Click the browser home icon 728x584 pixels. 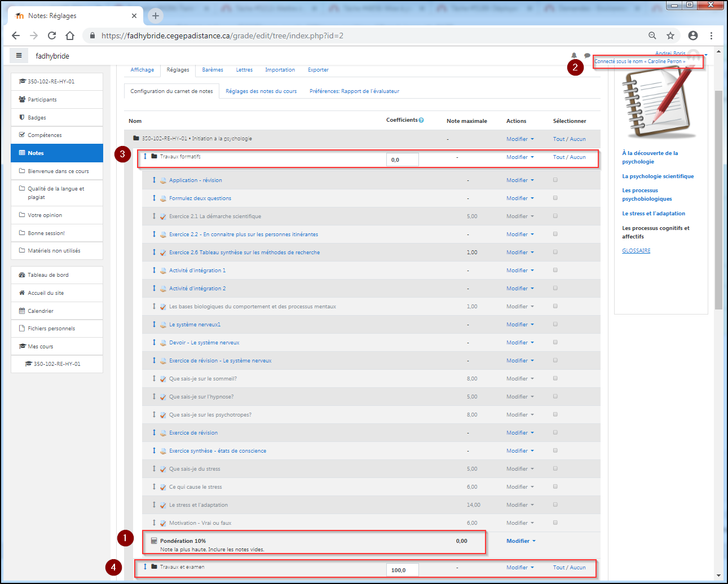tap(70, 36)
